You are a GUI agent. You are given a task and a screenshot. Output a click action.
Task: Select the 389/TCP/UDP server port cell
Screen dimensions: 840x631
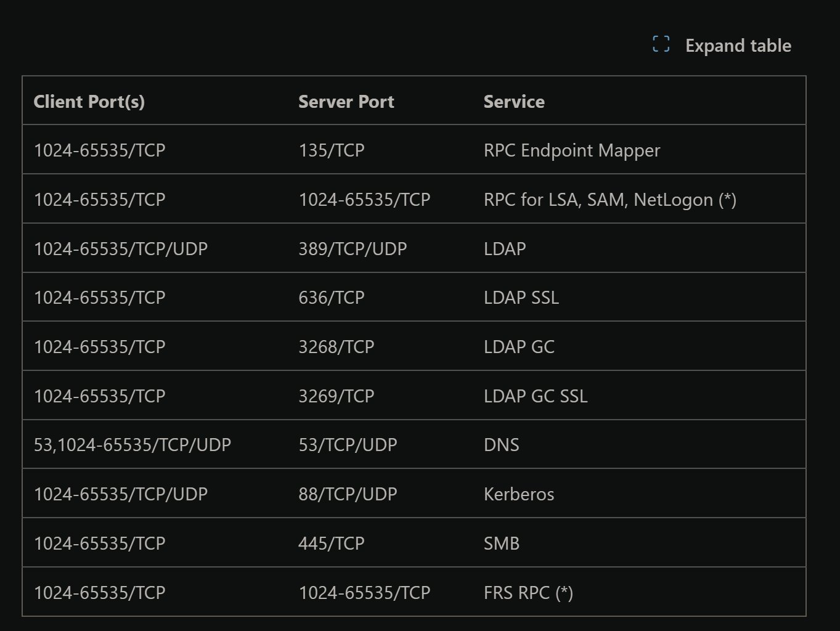point(352,248)
